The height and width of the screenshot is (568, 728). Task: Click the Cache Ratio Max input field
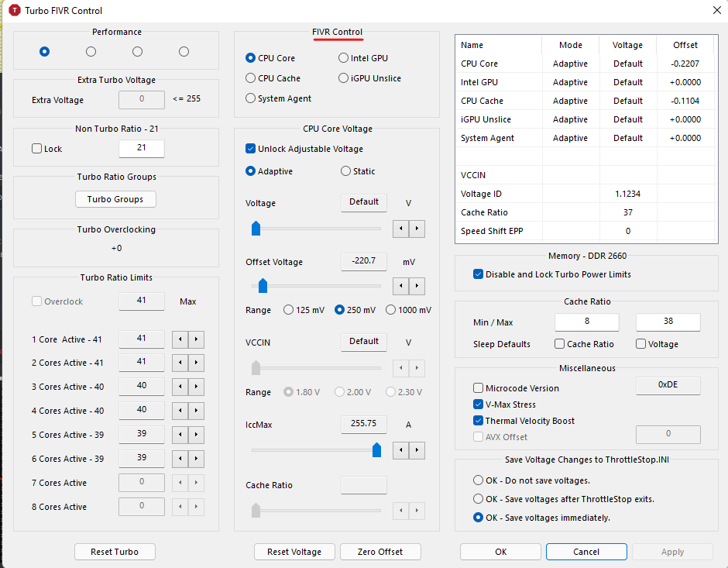(668, 322)
